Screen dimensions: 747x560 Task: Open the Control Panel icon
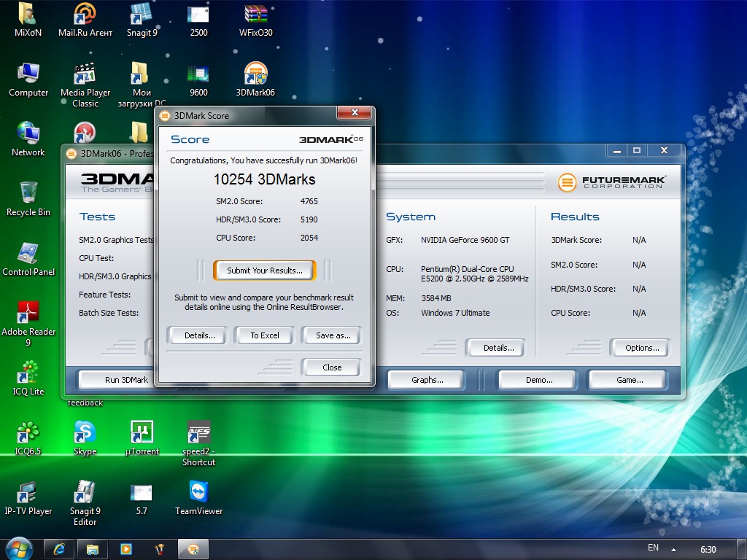(x=28, y=259)
